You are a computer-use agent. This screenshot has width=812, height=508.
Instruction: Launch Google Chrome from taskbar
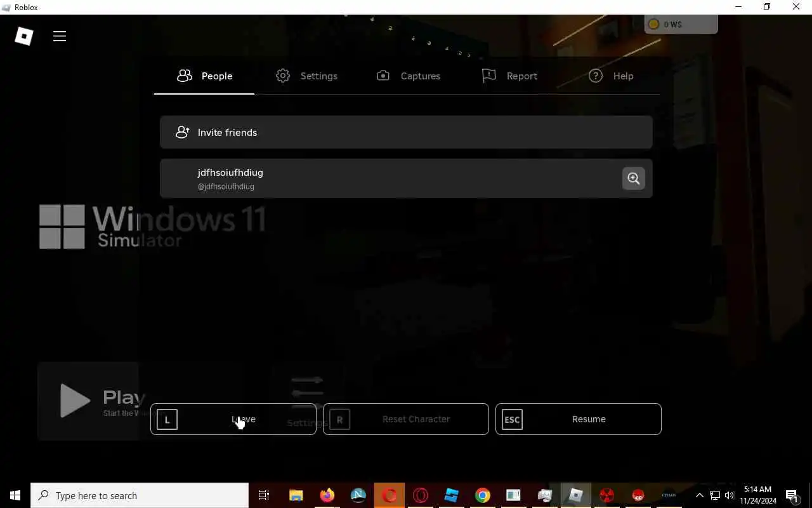[483, 495]
